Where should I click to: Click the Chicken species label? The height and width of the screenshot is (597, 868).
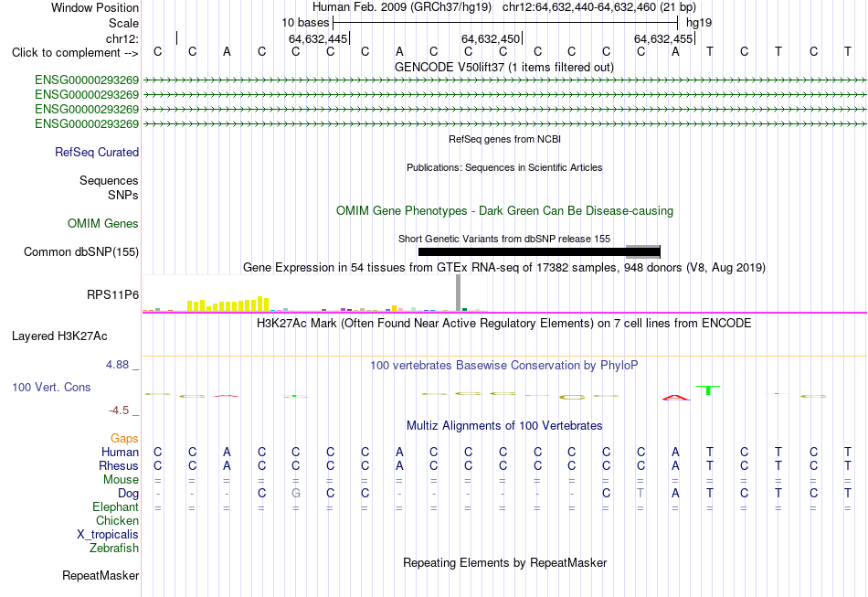click(117, 521)
